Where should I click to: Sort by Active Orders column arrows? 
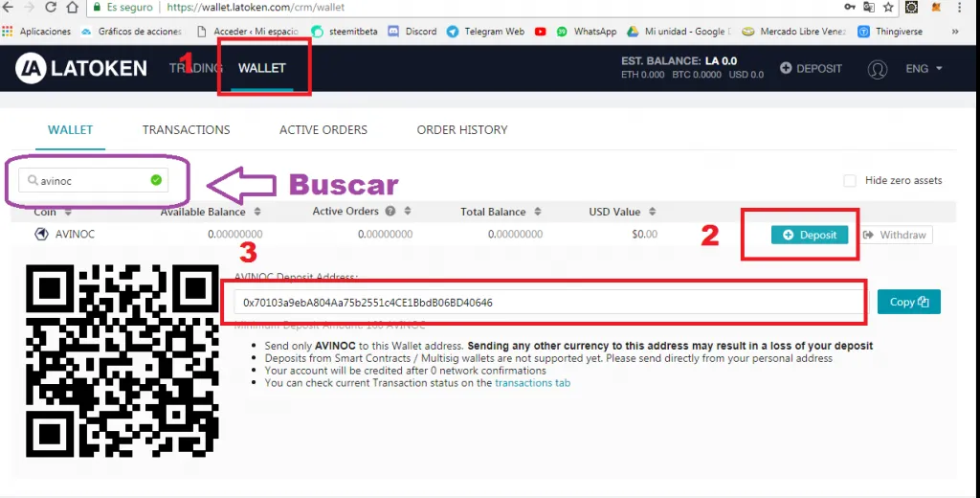pos(408,211)
